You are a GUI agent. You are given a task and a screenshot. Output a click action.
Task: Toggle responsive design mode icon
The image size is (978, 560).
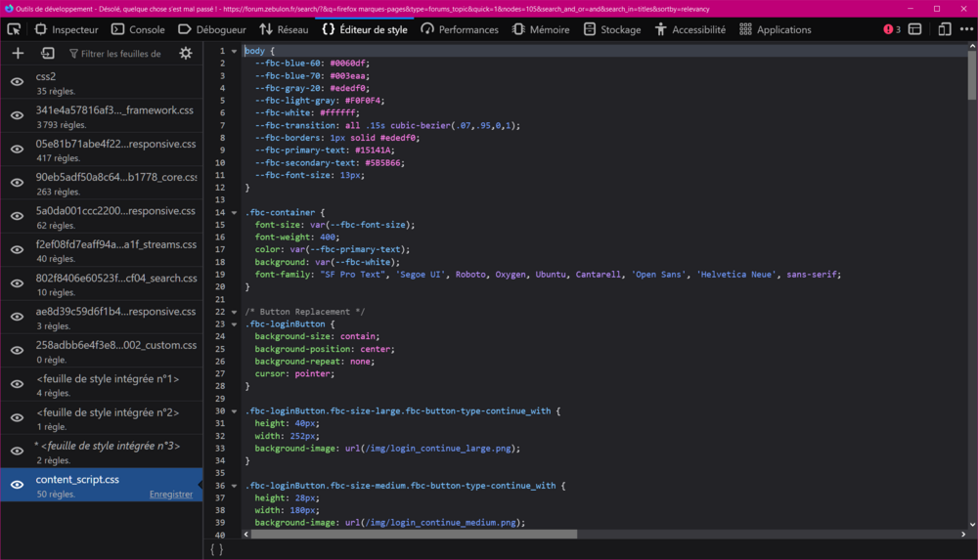point(945,29)
